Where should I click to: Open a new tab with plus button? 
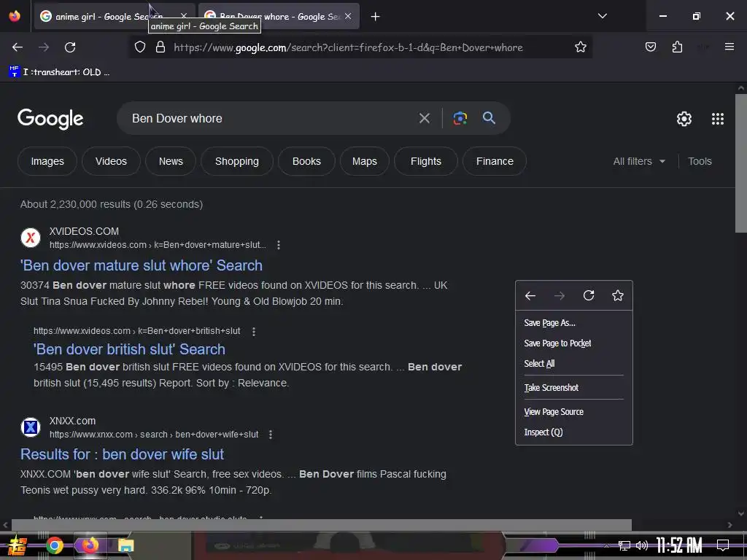click(x=376, y=17)
